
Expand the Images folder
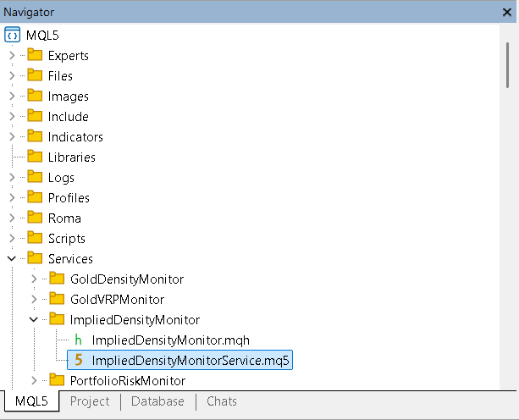click(12, 96)
